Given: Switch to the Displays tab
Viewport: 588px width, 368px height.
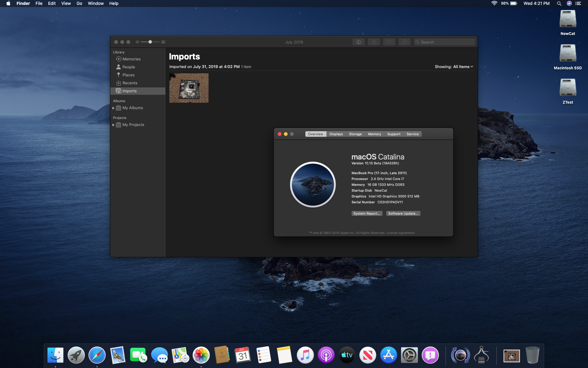Looking at the screenshot, I should coord(336,134).
